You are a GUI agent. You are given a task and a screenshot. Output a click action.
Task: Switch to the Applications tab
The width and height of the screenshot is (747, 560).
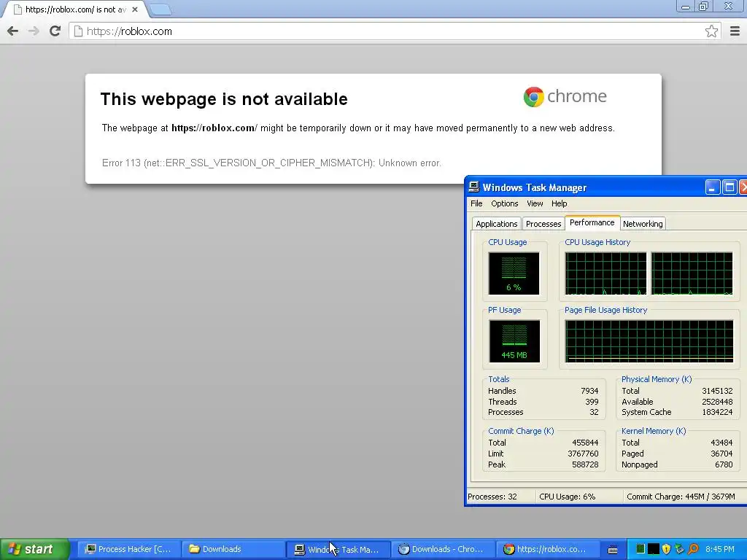click(496, 224)
